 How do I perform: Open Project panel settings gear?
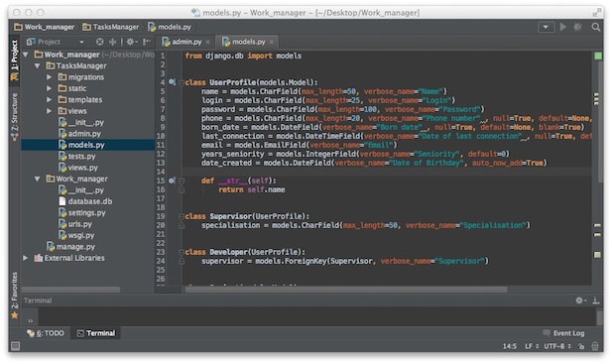pyautogui.click(x=131, y=42)
